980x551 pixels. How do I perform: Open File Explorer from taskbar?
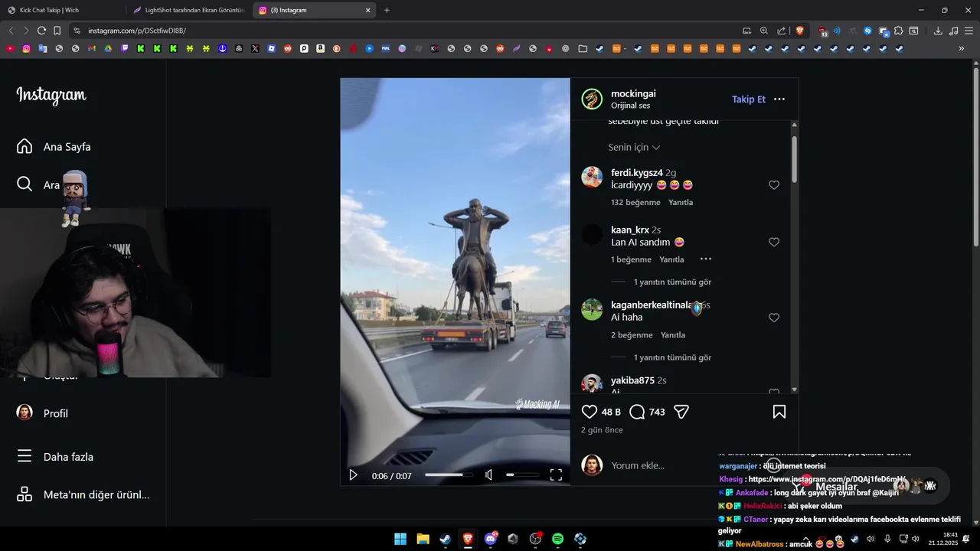click(x=423, y=539)
